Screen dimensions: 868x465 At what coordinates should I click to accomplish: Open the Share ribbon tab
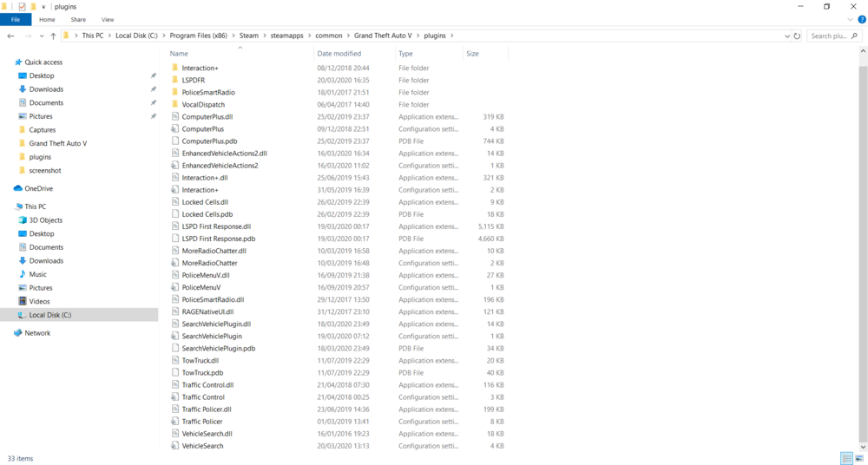78,19
